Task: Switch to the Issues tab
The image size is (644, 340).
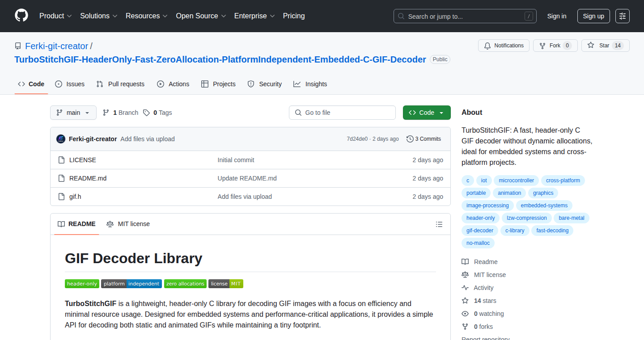Action: (x=70, y=84)
